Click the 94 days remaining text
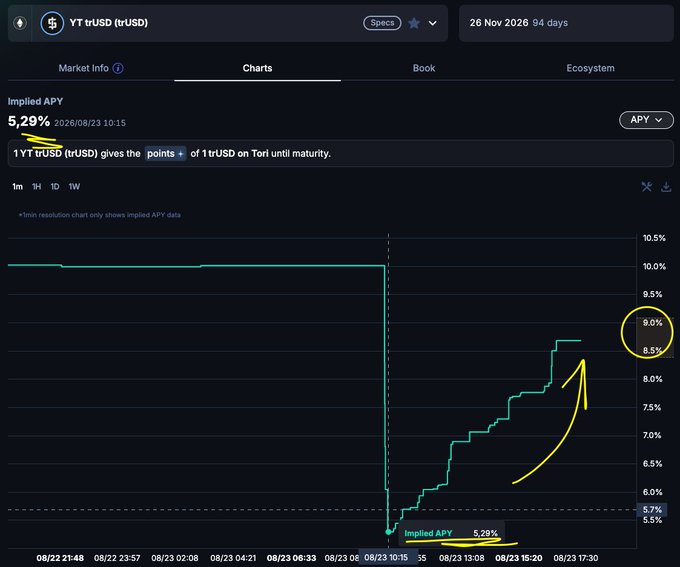Screen dimensions: 680x567 pyautogui.click(x=550, y=23)
